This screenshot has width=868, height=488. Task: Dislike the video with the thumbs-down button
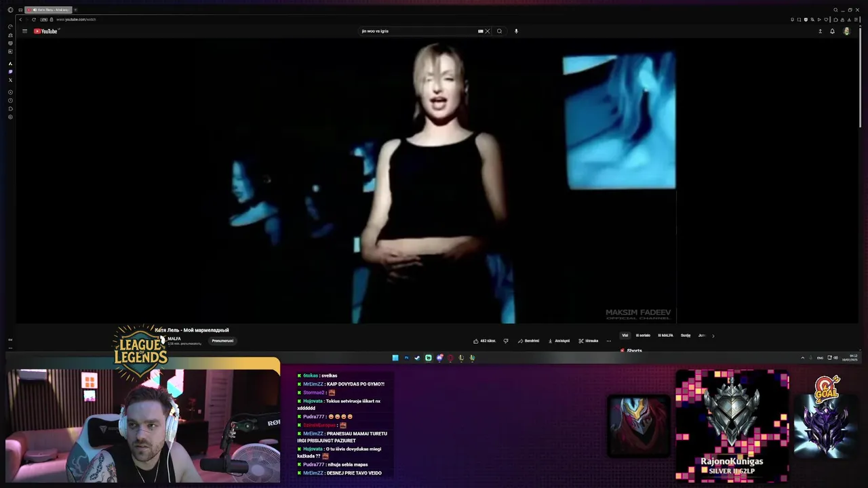[x=506, y=341]
